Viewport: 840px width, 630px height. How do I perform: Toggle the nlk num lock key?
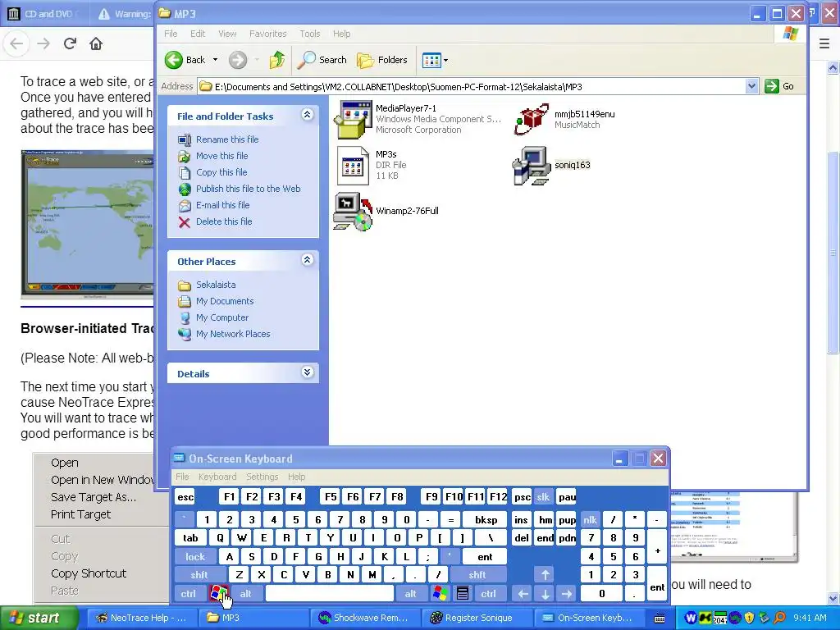click(590, 519)
